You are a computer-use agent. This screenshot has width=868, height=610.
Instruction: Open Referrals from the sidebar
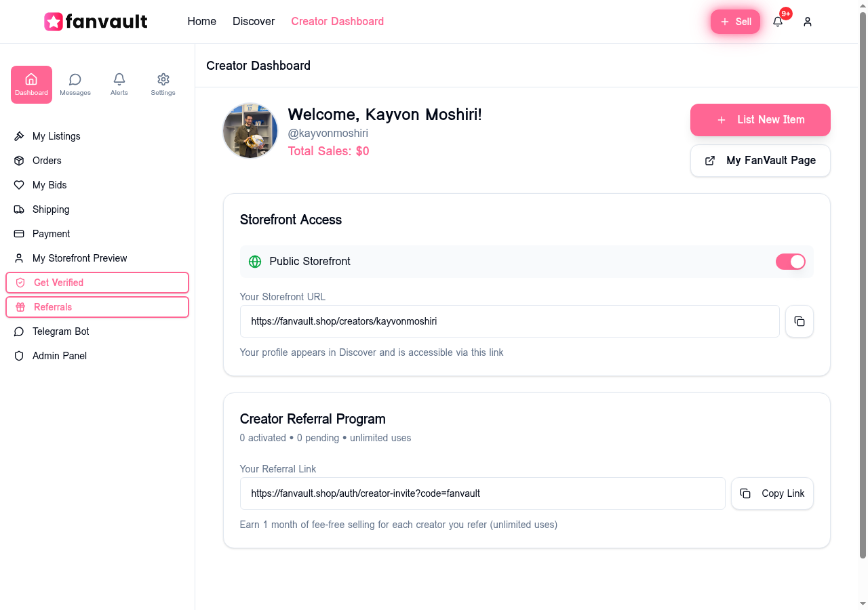(x=97, y=307)
